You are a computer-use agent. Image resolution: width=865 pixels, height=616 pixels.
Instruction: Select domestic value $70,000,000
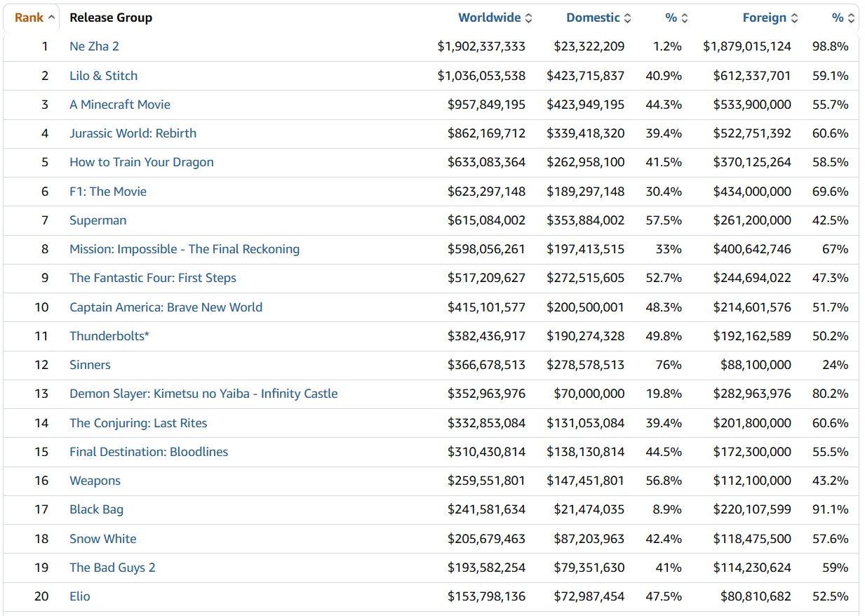pos(589,394)
